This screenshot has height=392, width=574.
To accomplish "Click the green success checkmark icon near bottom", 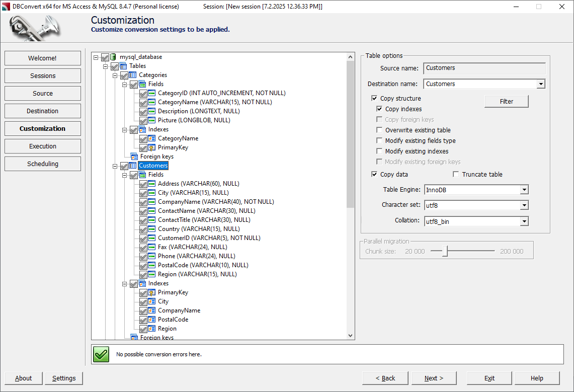I will pos(100,354).
